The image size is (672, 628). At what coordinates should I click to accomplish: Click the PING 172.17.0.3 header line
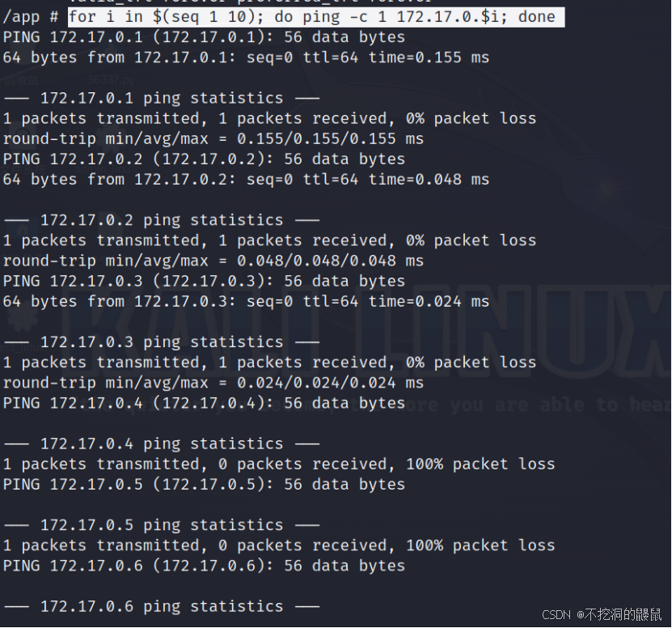click(204, 281)
